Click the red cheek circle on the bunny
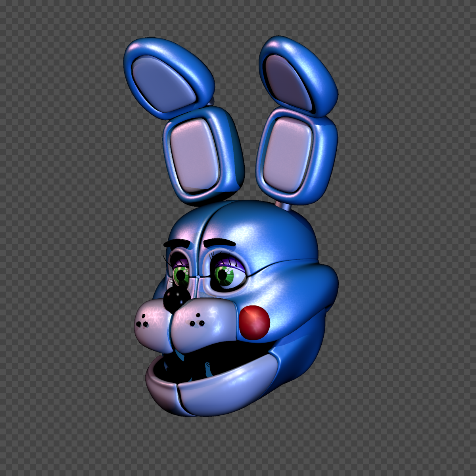Screen dimensions: 476x476 click(255, 322)
